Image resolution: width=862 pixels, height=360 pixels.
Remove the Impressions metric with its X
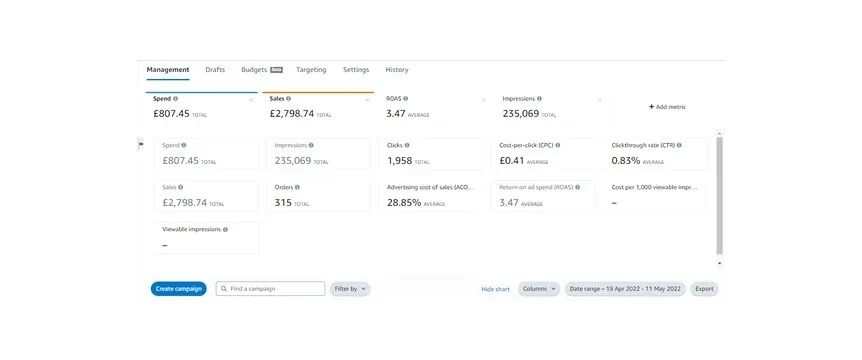[x=600, y=100]
